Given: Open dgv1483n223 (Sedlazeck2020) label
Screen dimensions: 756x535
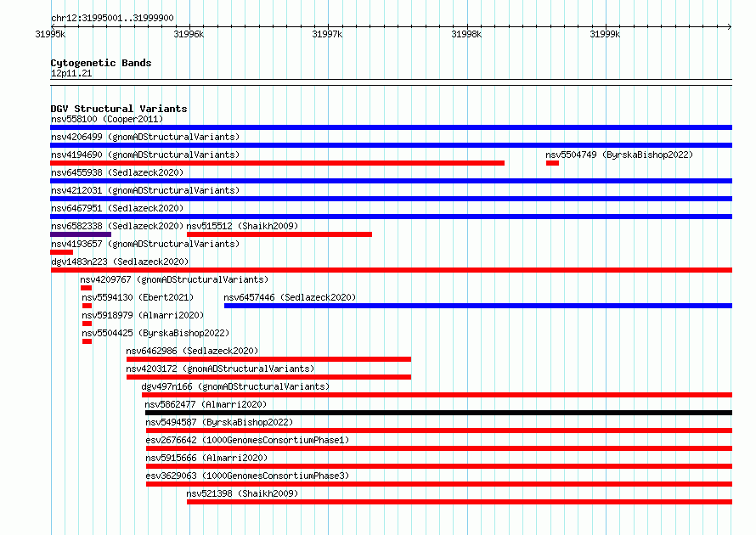Looking at the screenshot, I should 120,262.
